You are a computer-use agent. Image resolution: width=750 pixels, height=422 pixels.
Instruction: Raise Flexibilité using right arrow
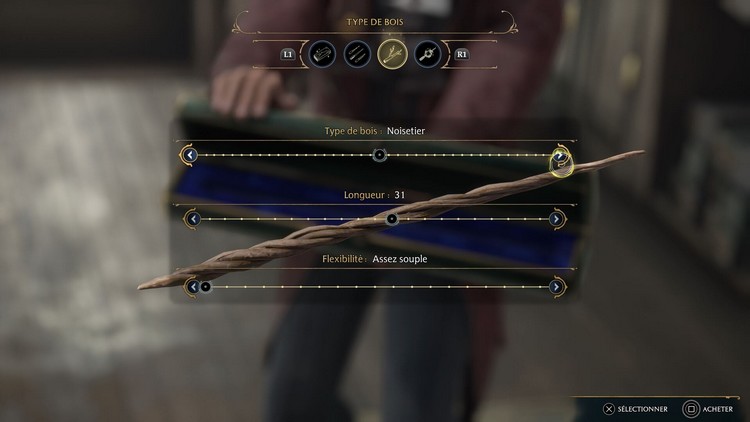(x=556, y=287)
